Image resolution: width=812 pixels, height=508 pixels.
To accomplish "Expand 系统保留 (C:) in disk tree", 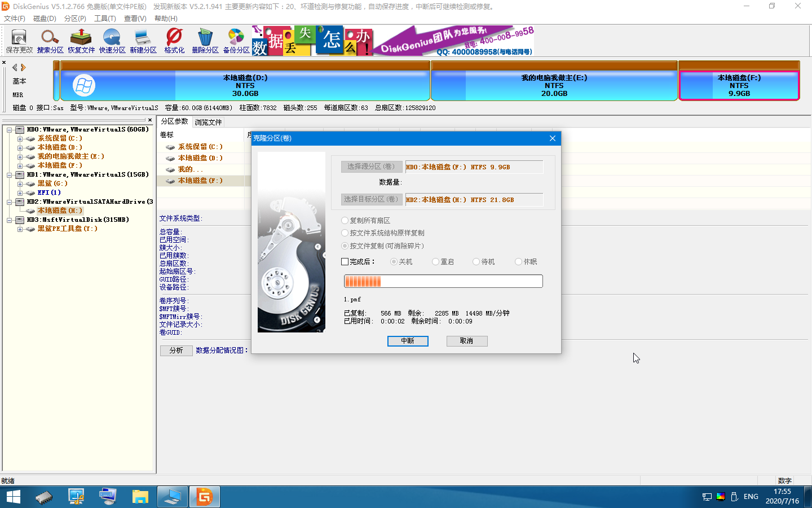I will [20, 139].
